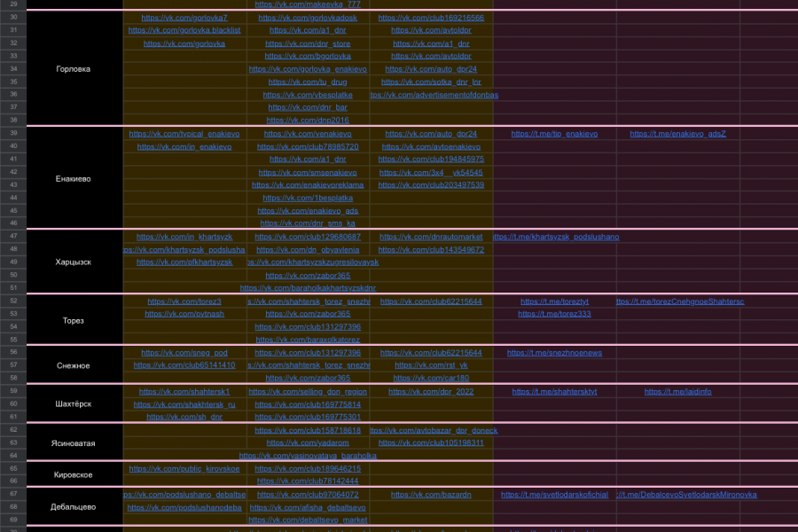This screenshot has width=798, height=532.
Task: Open the vk.com/dnr_store link
Action: point(308,43)
